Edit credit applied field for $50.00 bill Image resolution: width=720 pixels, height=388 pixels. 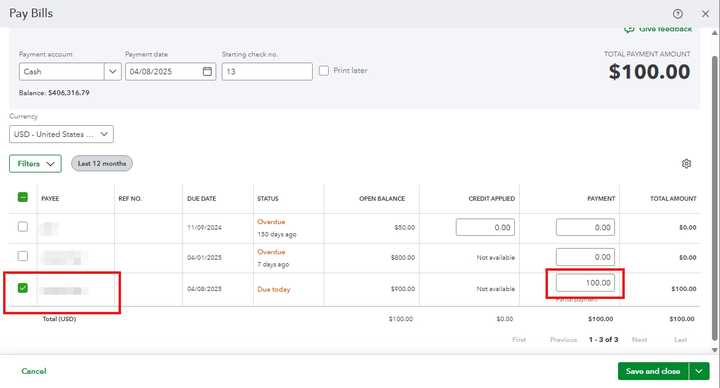click(x=485, y=227)
